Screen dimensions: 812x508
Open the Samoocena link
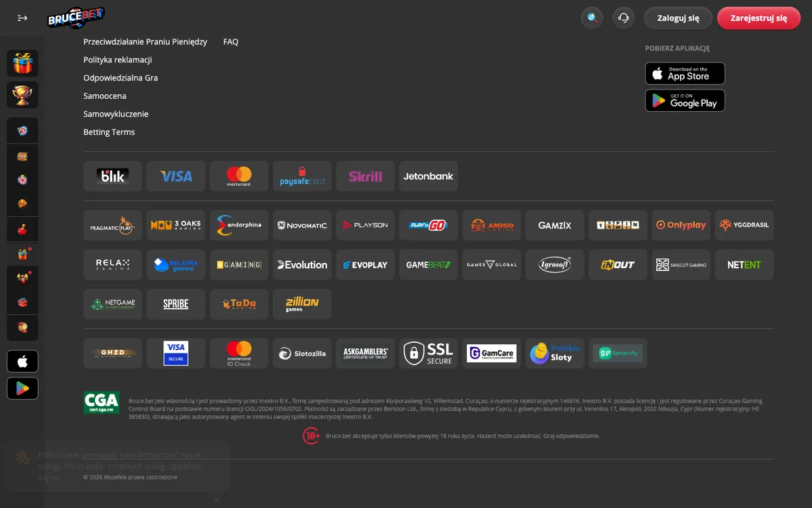pos(105,96)
